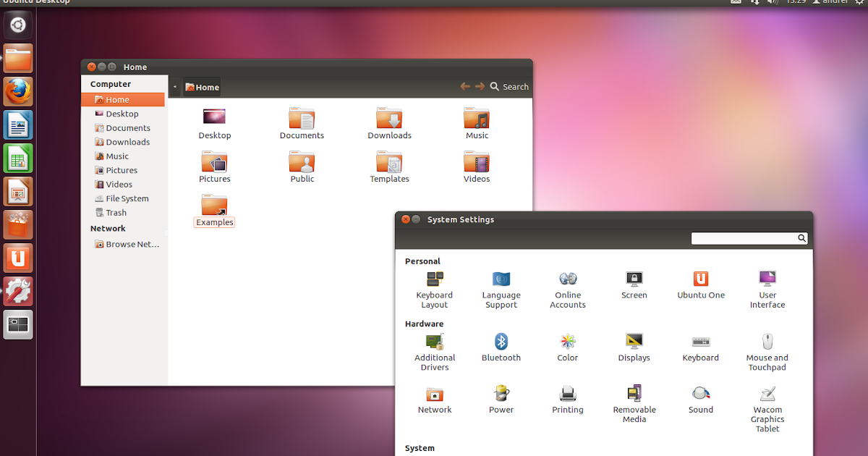The width and height of the screenshot is (868, 456).
Task: Open the sound indicator menu
Action: click(x=773, y=2)
